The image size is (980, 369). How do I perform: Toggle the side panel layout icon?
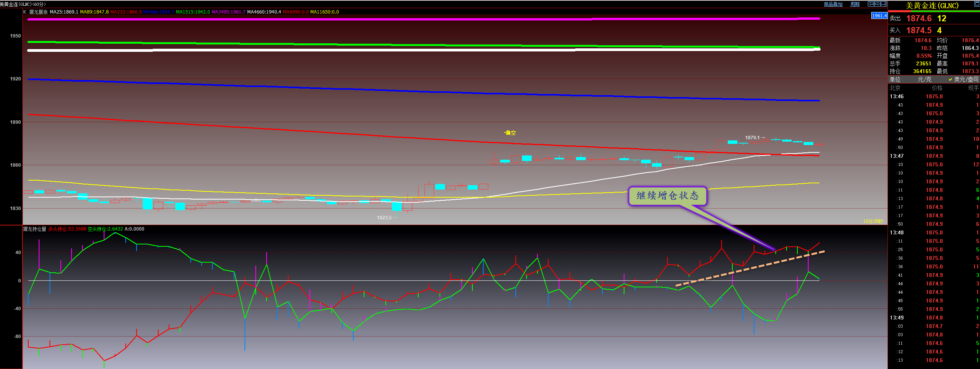click(x=884, y=4)
